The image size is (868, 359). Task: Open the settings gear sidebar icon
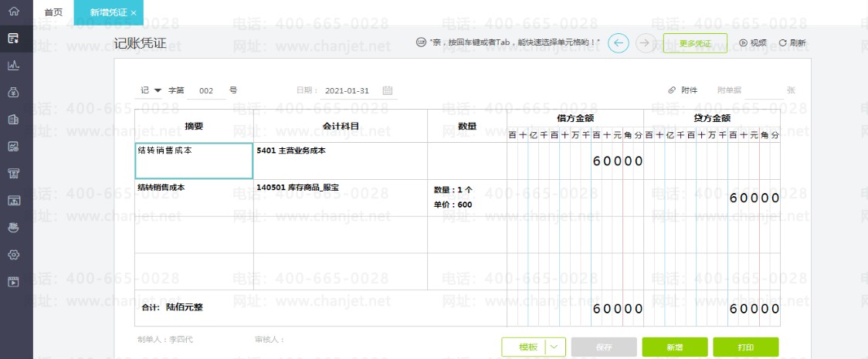point(14,255)
